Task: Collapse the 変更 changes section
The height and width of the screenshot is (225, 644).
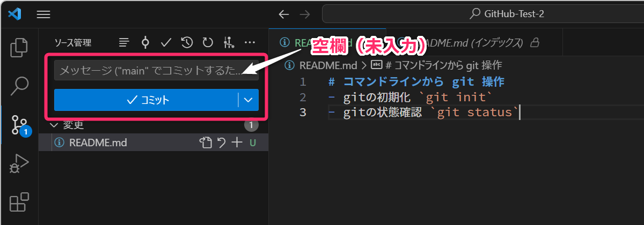Action: pos(53,125)
